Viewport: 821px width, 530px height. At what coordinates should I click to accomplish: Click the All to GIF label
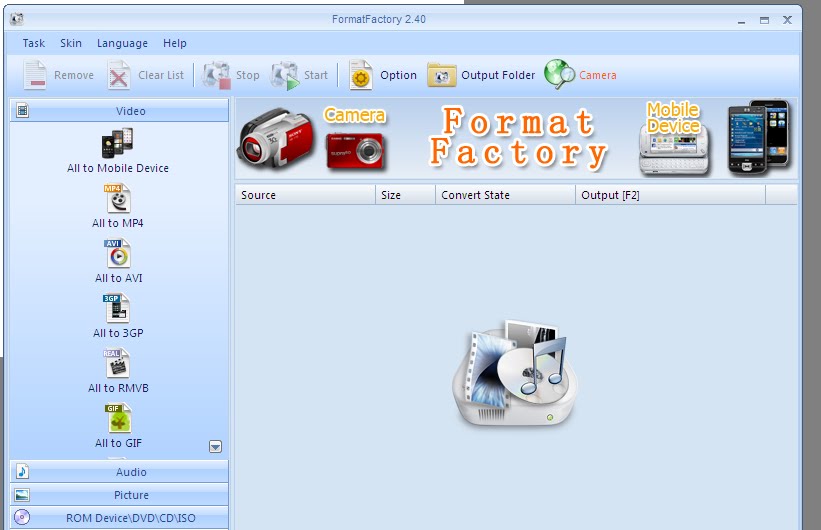118,443
